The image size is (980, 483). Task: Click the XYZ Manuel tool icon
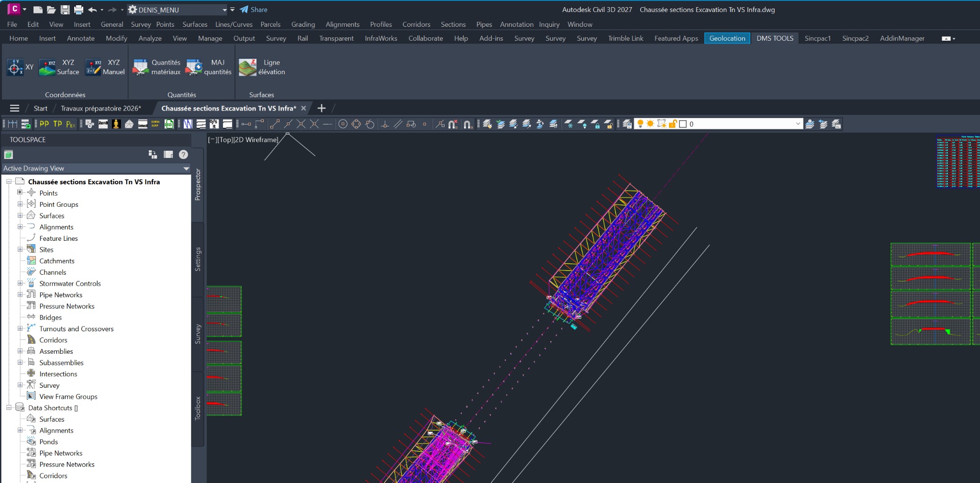coord(93,67)
